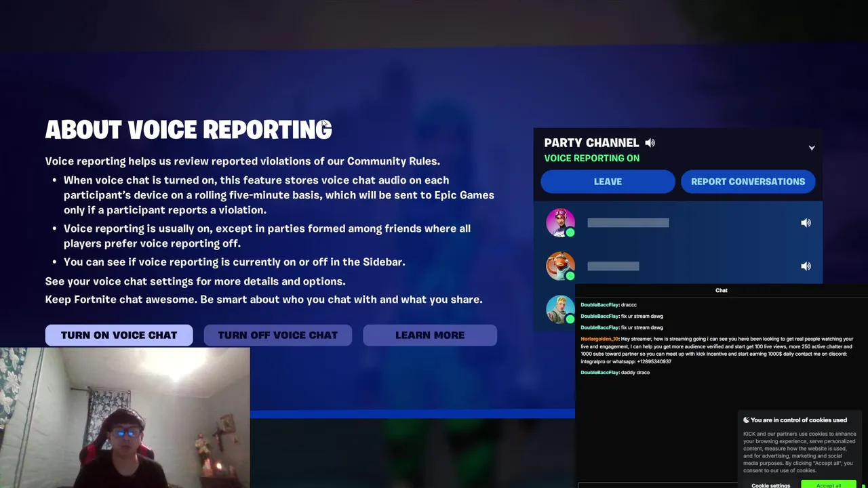Click the Chat panel header

(x=722, y=290)
